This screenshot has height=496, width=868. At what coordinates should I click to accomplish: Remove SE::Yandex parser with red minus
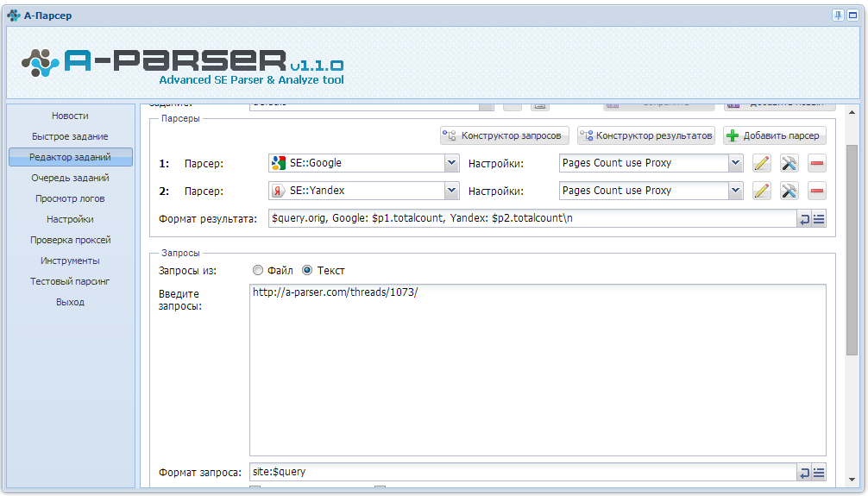coord(816,191)
